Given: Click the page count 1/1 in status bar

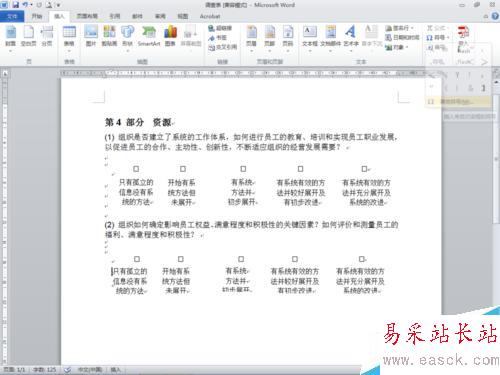Looking at the screenshot, I should tap(14, 370).
